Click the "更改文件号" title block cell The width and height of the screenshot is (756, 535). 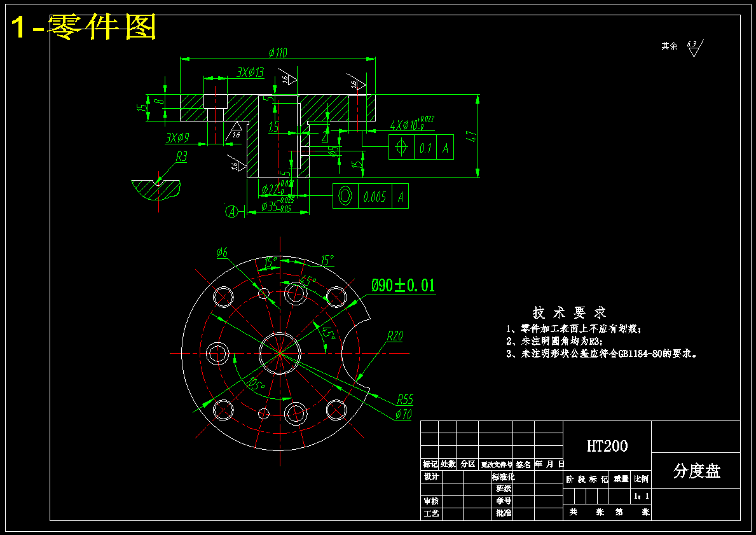click(x=496, y=464)
